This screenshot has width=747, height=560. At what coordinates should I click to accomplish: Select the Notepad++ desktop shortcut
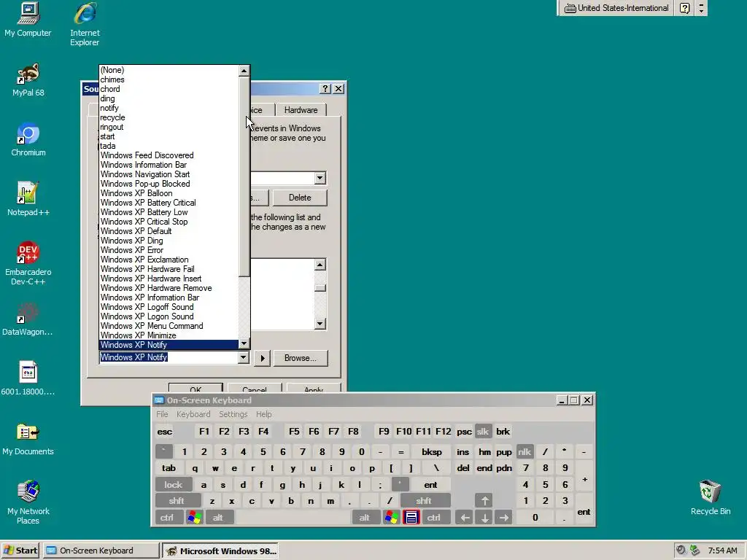28,199
